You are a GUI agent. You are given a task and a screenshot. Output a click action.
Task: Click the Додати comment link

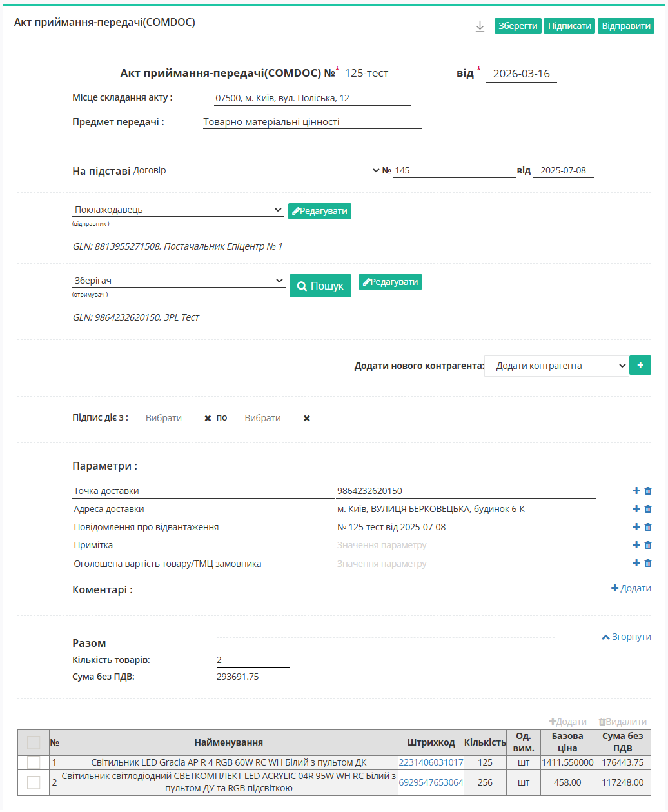coord(631,588)
